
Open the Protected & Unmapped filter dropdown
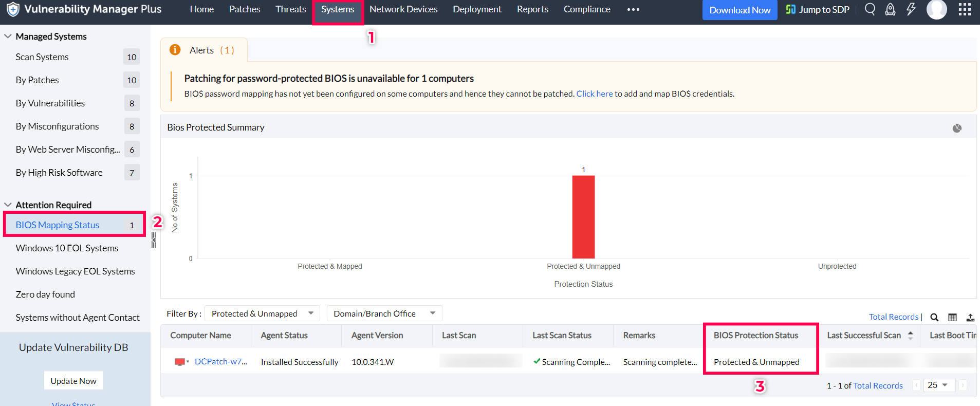click(x=262, y=313)
